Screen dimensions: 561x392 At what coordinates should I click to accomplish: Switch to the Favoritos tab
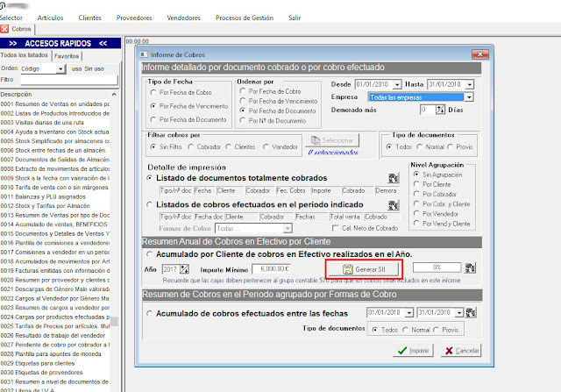67,55
